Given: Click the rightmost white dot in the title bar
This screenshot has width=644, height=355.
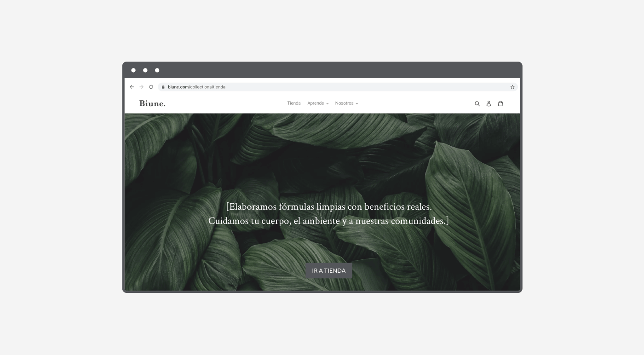Looking at the screenshot, I should [x=157, y=70].
